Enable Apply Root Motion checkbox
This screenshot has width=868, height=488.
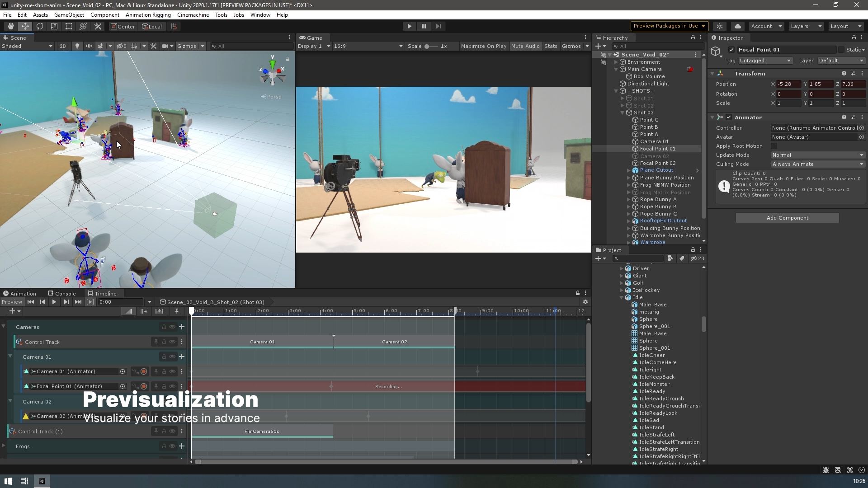pyautogui.click(x=774, y=146)
